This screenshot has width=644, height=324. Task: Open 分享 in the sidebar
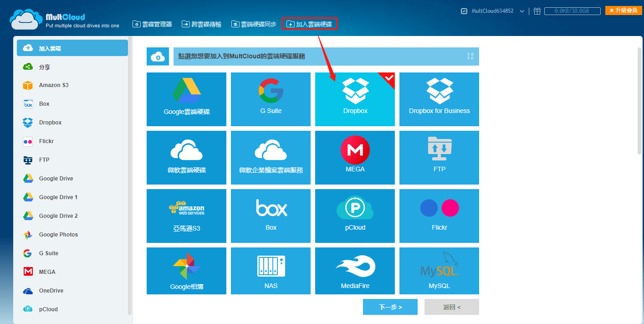pyautogui.click(x=72, y=67)
